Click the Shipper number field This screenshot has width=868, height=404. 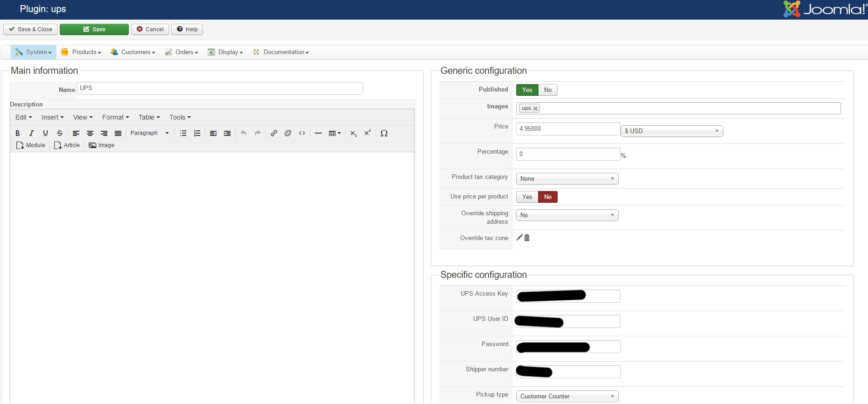[568, 372]
